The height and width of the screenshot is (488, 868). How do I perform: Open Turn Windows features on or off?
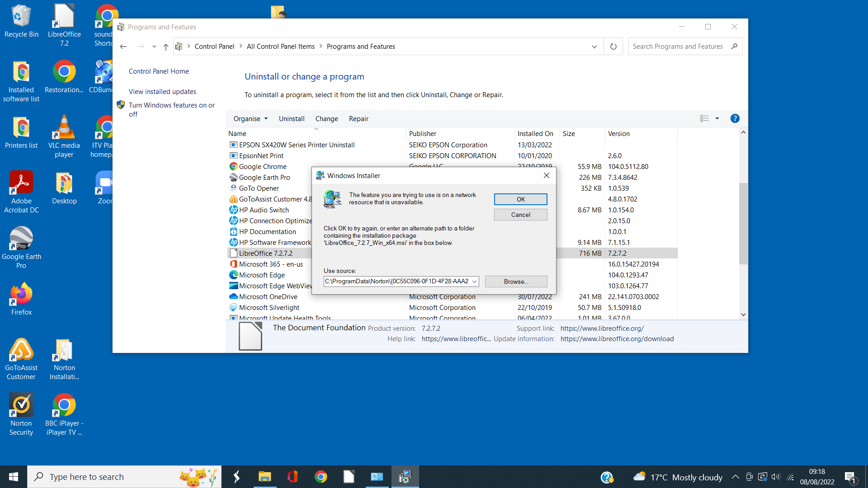point(172,110)
